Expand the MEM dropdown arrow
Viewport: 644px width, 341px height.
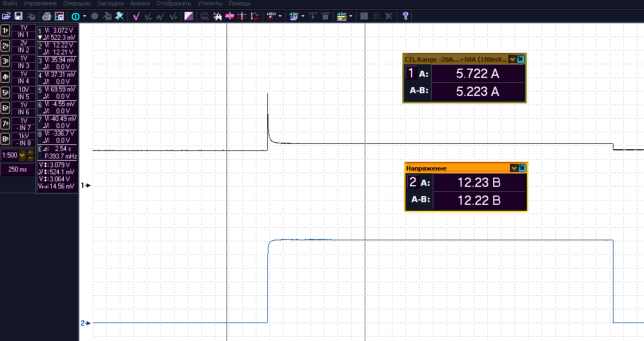280,16
